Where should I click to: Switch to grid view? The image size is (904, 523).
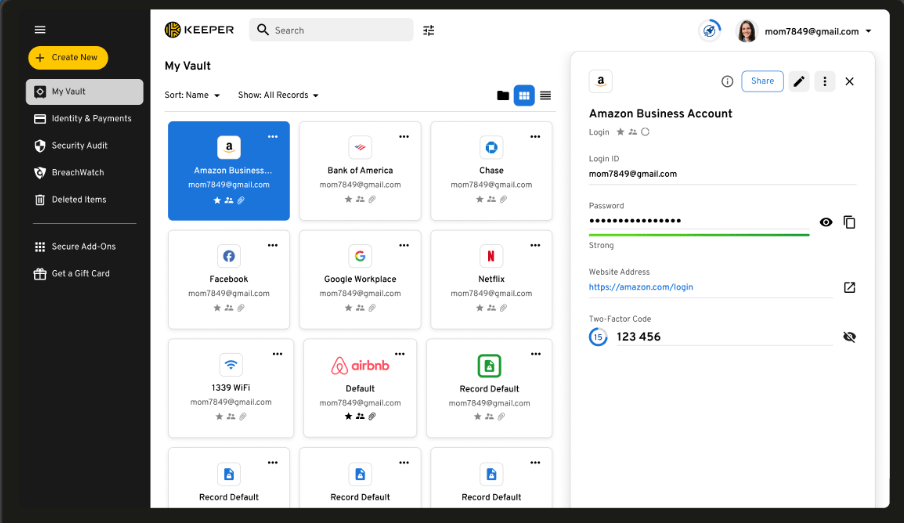click(524, 96)
